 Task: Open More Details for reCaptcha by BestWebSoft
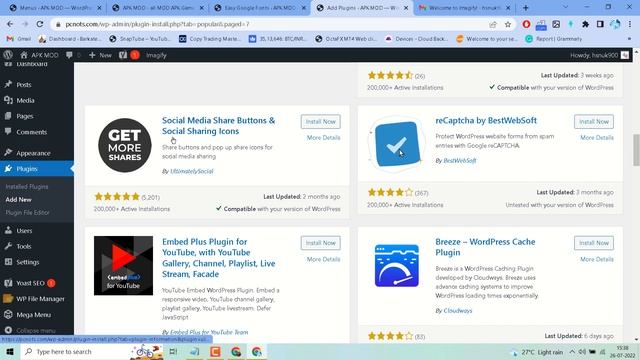tap(597, 138)
